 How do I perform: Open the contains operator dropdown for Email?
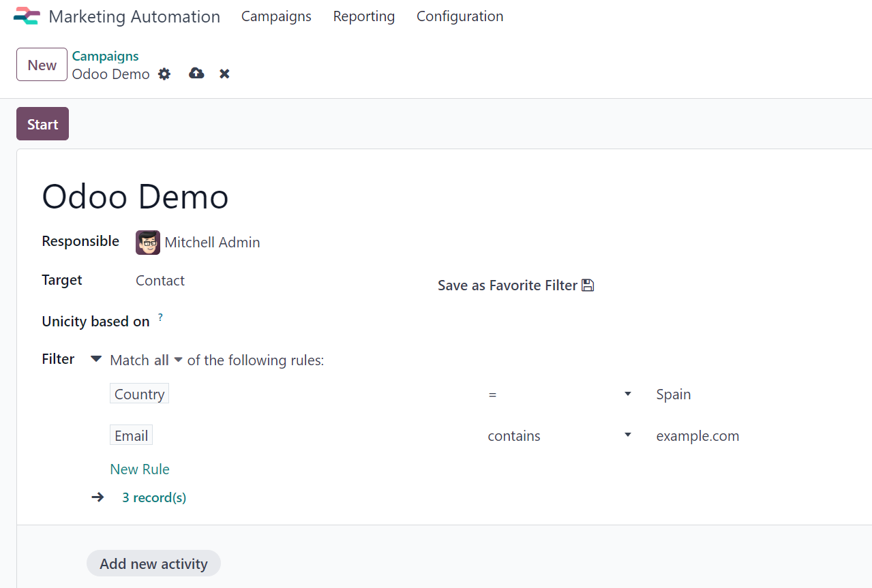(x=560, y=436)
